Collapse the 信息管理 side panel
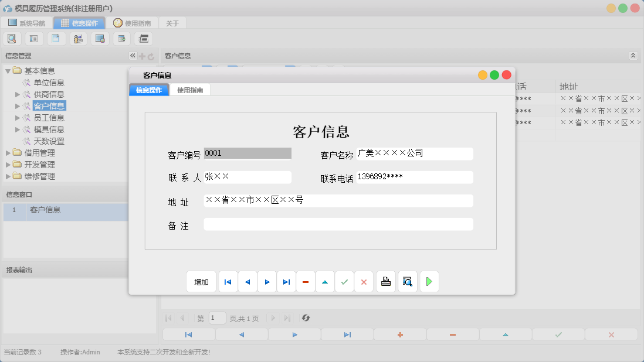644x362 pixels. [x=133, y=55]
